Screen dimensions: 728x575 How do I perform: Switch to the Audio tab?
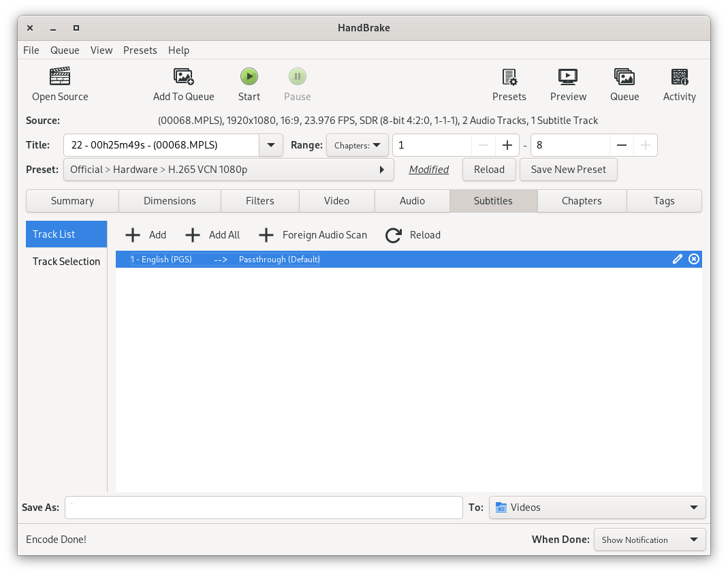(x=412, y=201)
